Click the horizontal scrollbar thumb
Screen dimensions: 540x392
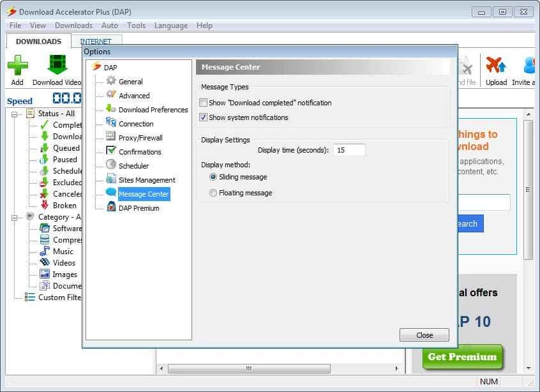point(249,368)
